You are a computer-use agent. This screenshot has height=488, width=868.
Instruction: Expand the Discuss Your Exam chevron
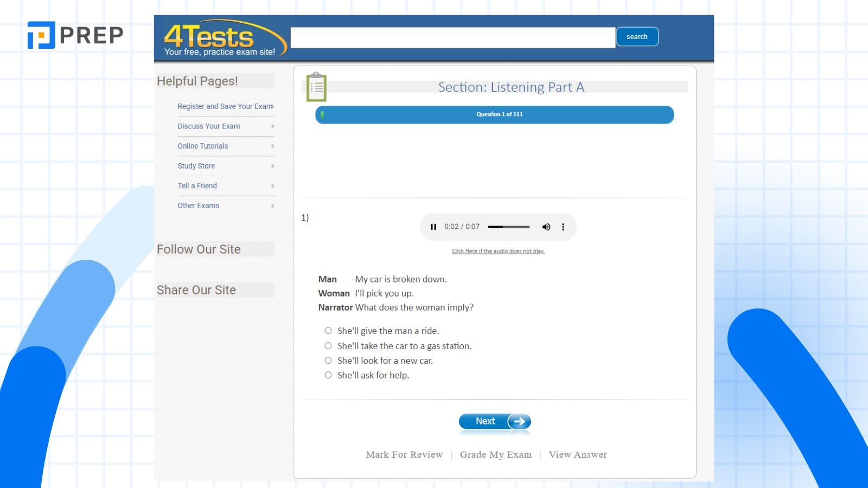(x=272, y=126)
